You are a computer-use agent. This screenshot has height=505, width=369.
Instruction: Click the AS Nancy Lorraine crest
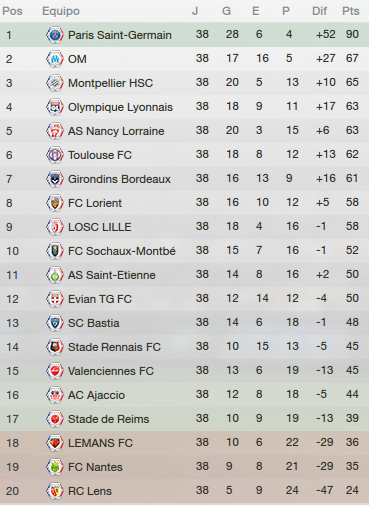pyautogui.click(x=55, y=131)
